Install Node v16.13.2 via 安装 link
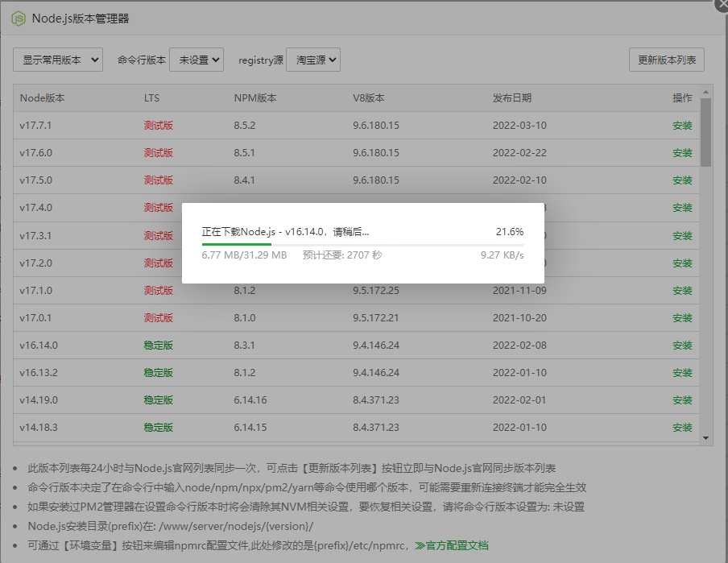The height and width of the screenshot is (563, 728). [683, 373]
